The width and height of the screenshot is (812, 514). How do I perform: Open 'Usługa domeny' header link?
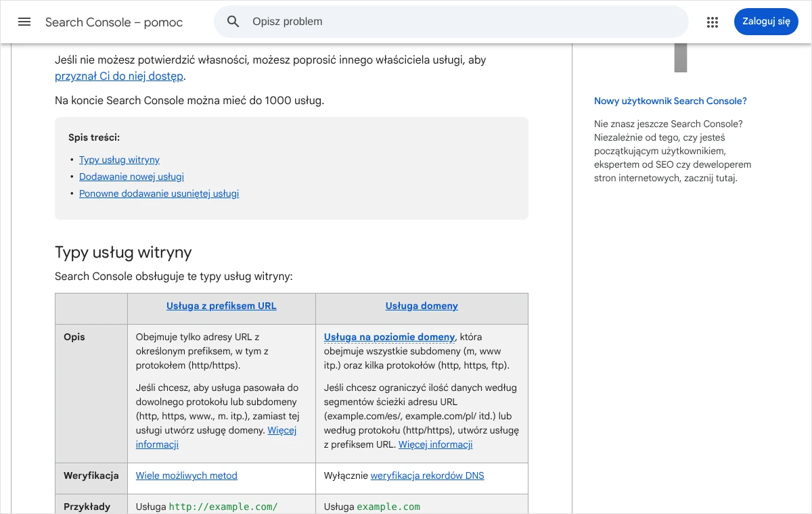point(422,306)
